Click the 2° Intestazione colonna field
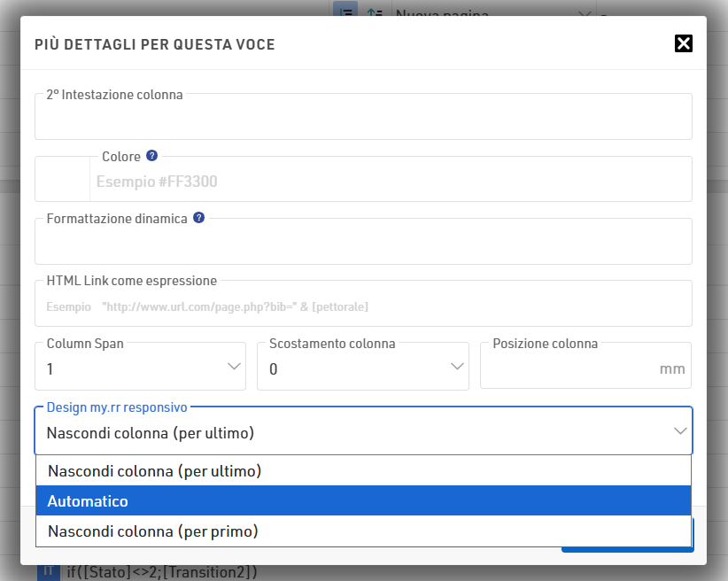 pos(363,120)
